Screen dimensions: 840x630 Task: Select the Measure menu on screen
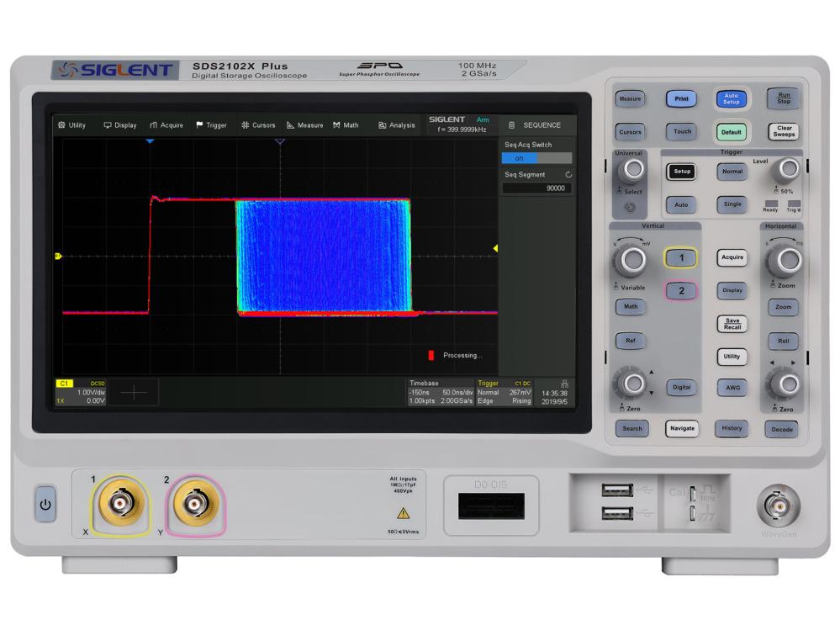[x=304, y=125]
